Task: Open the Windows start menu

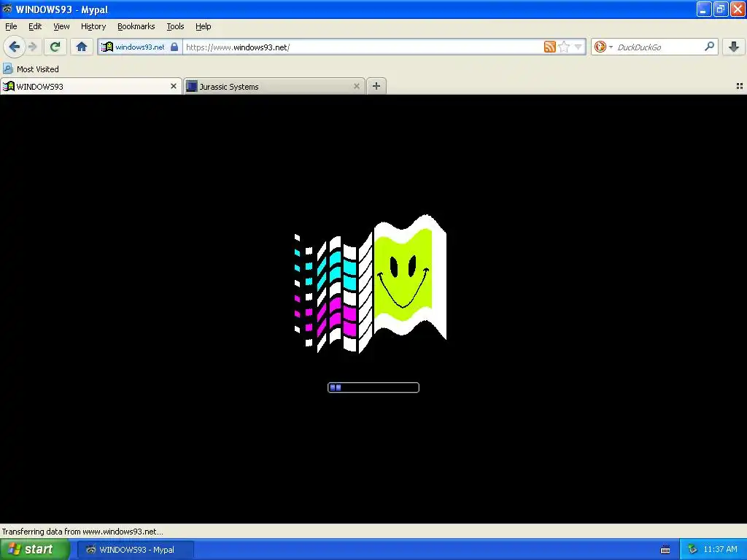Action: tap(34, 549)
